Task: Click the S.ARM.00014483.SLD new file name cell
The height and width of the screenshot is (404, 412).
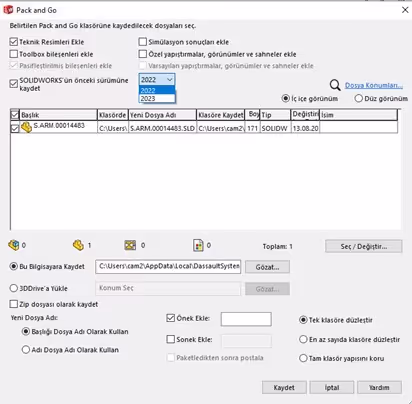Action: [162, 128]
